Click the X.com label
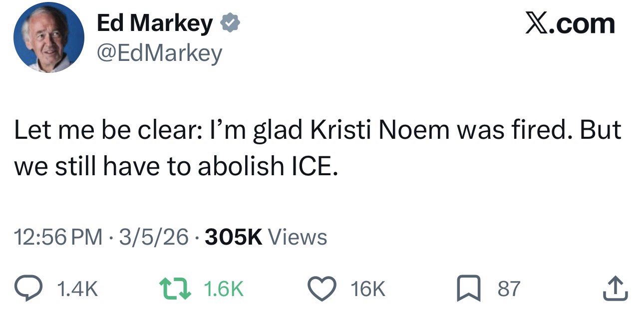 click(x=570, y=23)
